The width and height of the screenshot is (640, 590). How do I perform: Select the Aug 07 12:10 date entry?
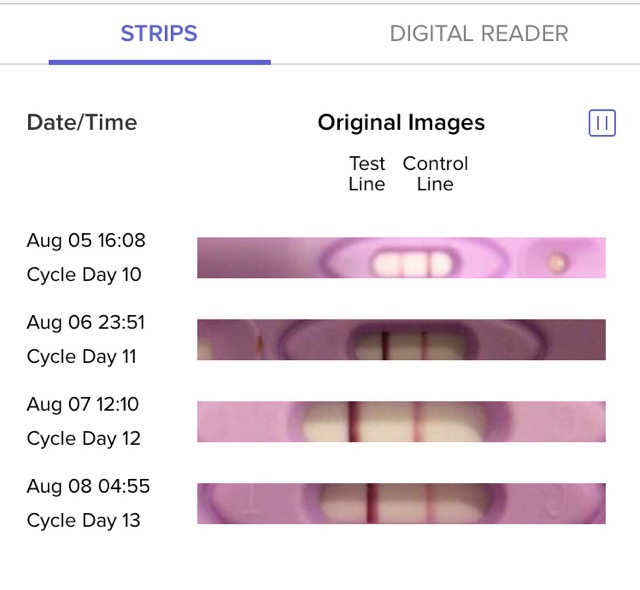pyautogui.click(x=83, y=404)
